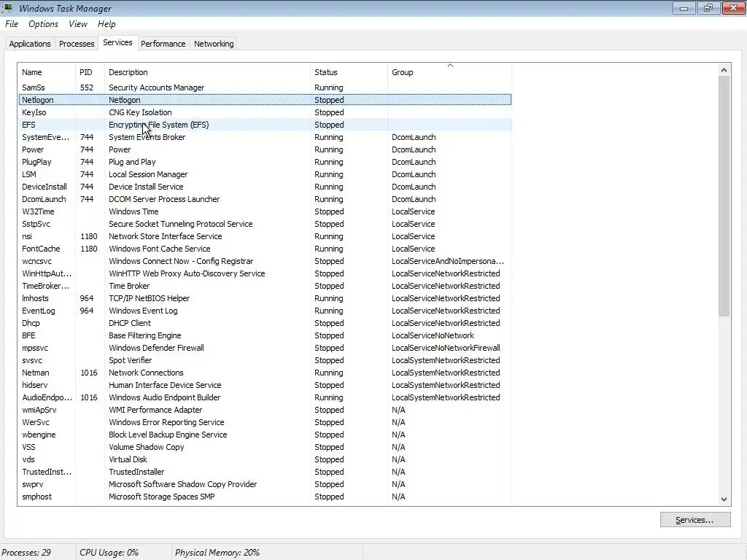Open the Help menu
The image size is (747, 560).
[107, 24]
